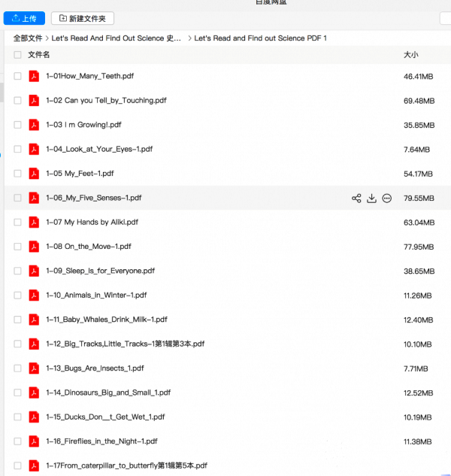
Task: Click share icon for My_Five_Senses file
Action: point(356,199)
